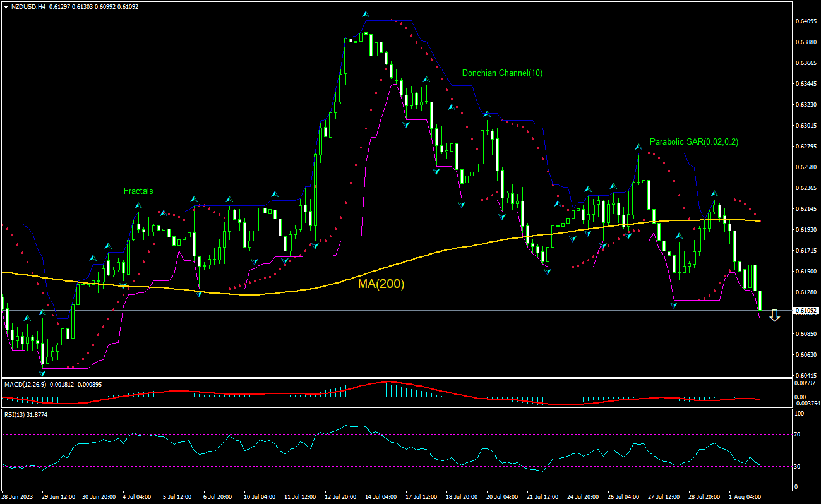Click the yellow MA(200) label
Screen dimensions: 821x504
click(381, 285)
